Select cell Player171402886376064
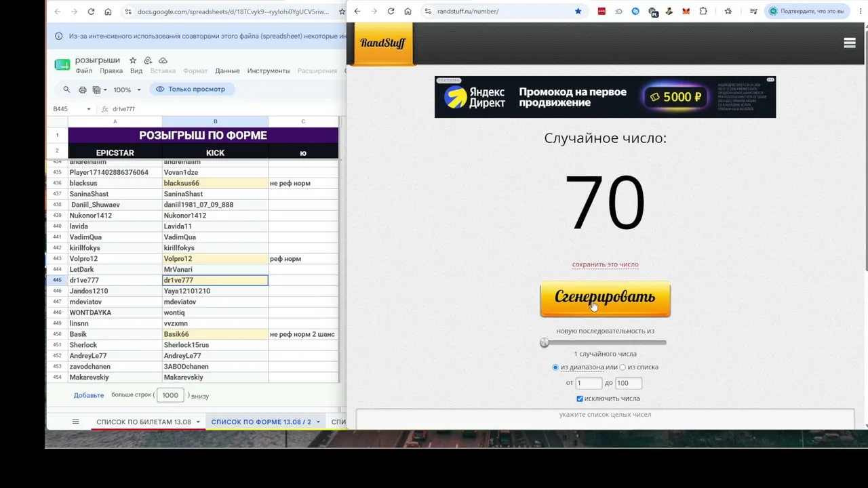The width and height of the screenshot is (868, 488). pyautogui.click(x=115, y=172)
